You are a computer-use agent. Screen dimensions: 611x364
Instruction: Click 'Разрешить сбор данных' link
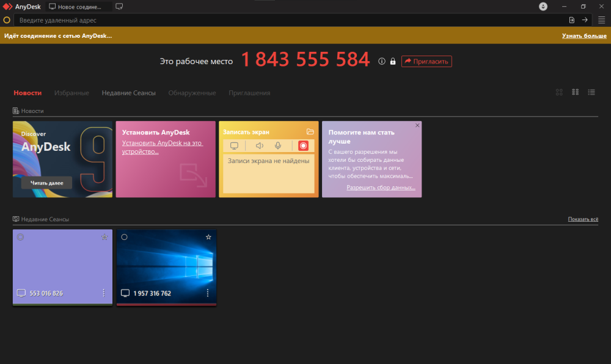pos(381,187)
